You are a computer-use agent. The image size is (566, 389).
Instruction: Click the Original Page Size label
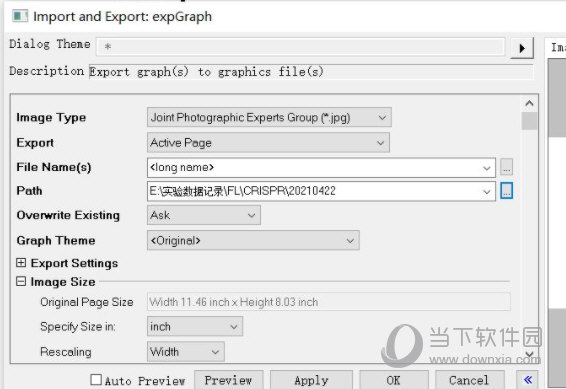[87, 302]
